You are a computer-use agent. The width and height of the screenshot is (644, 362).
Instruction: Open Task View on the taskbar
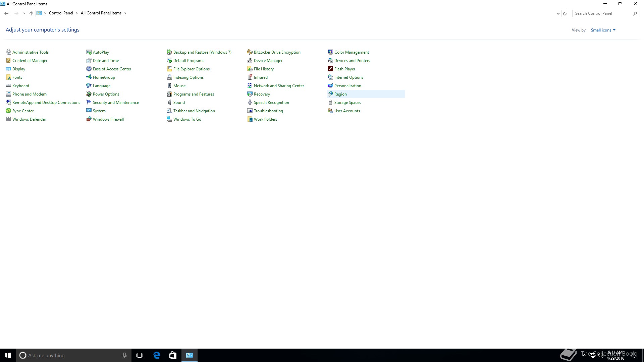pyautogui.click(x=140, y=355)
